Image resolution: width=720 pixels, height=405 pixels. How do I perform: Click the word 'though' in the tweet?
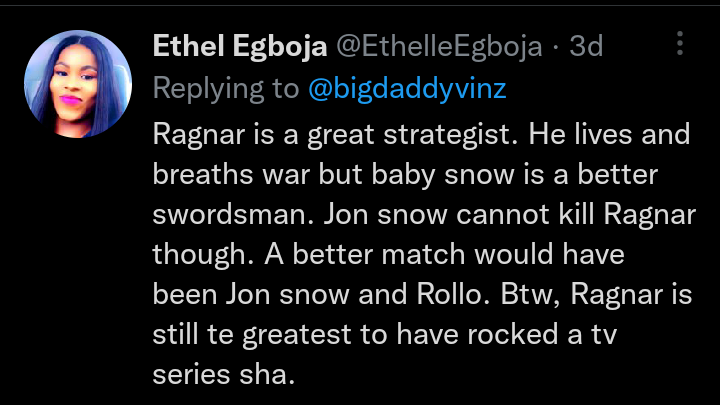point(194,256)
